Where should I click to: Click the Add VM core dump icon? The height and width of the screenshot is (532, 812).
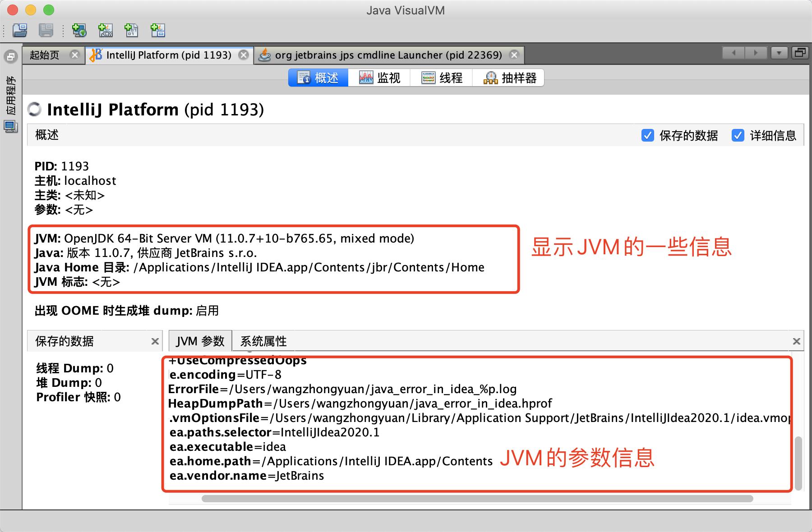pos(132,30)
